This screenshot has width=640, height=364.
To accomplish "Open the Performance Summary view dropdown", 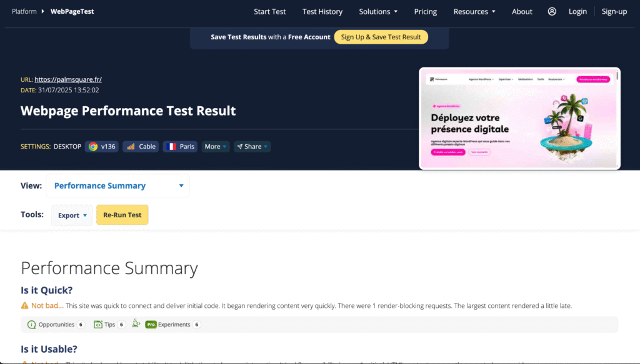I will coord(117,185).
